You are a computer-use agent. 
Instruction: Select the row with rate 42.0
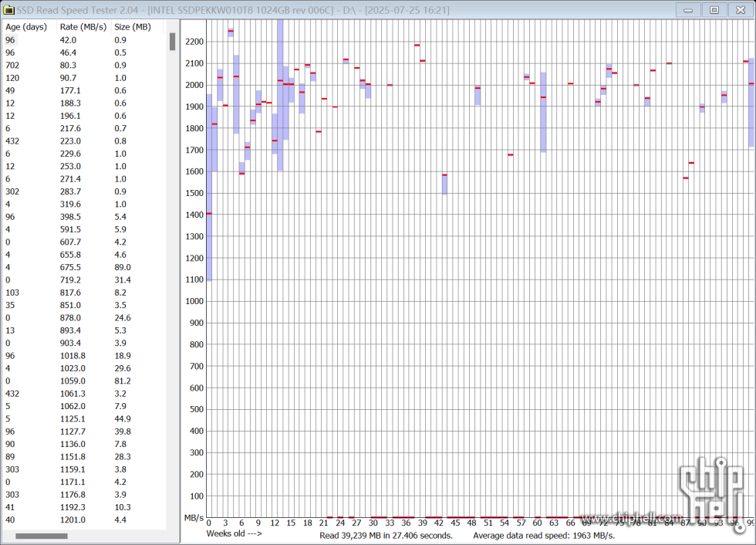85,40
